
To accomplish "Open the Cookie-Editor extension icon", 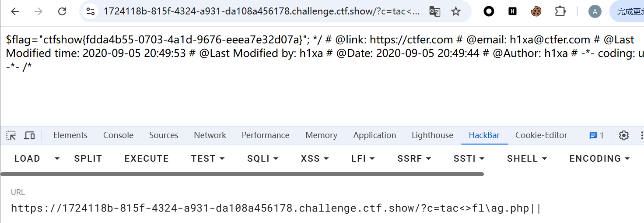I will (536, 11).
